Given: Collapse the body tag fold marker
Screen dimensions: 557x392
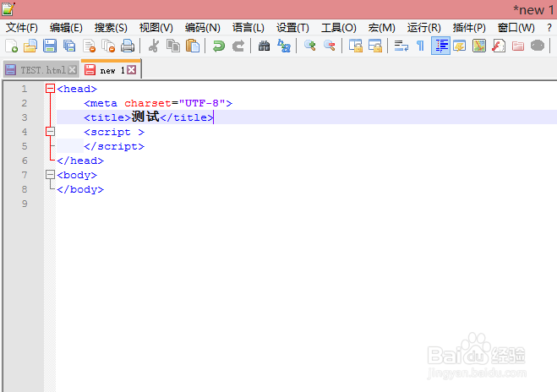Looking at the screenshot, I should [51, 175].
